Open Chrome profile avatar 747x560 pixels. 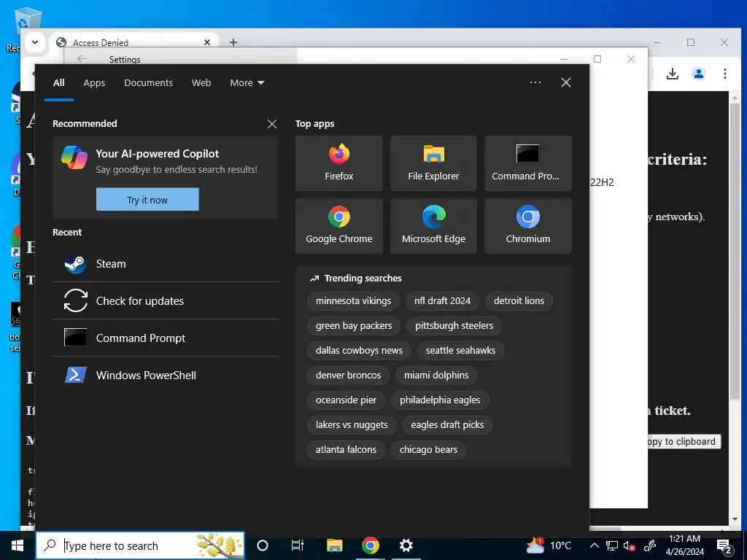point(699,74)
